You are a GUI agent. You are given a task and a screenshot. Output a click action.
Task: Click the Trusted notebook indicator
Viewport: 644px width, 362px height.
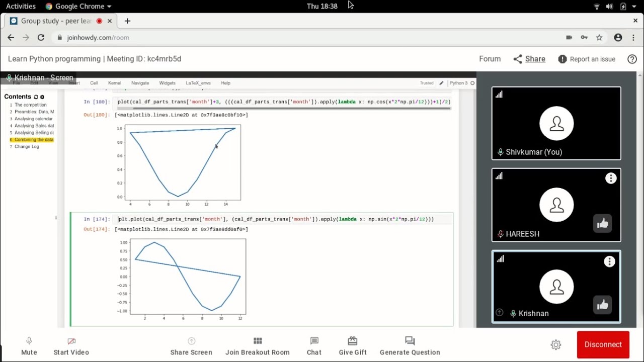pos(427,83)
